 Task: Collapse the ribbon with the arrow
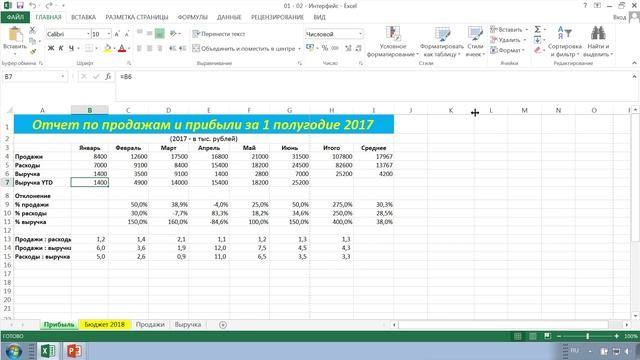point(634,63)
